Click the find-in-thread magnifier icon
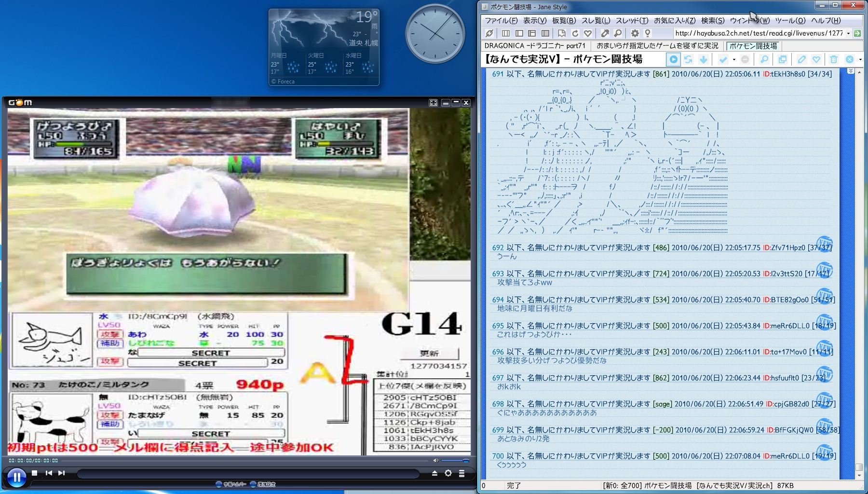 (x=764, y=59)
